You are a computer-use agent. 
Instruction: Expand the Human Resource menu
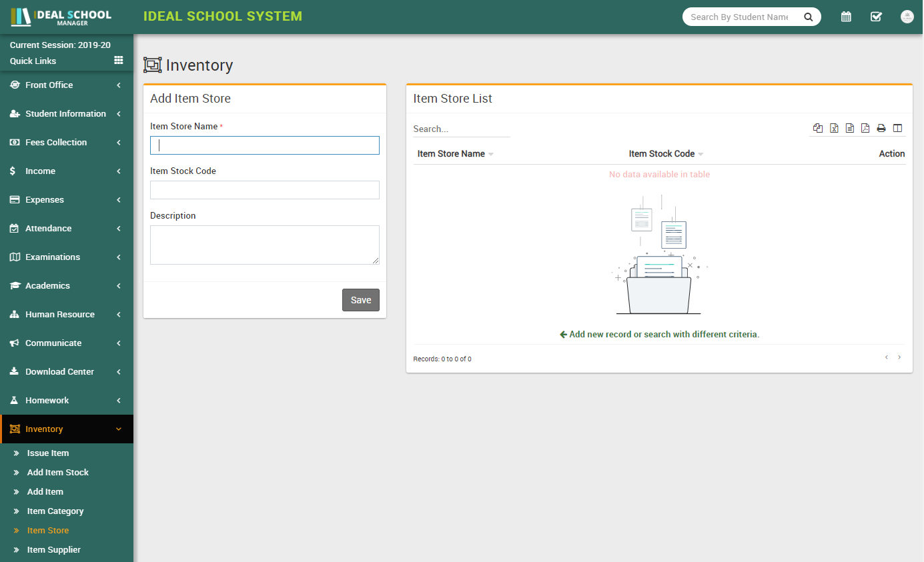[67, 314]
